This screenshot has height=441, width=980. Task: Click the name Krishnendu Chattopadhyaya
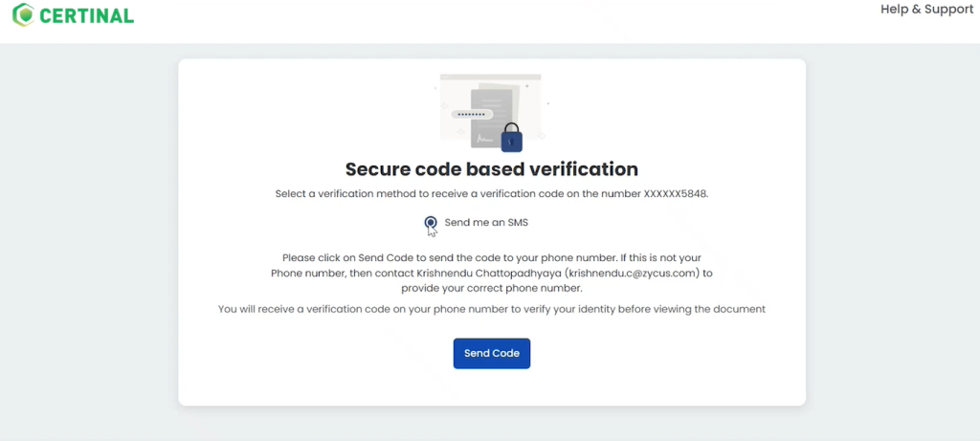pyautogui.click(x=488, y=273)
